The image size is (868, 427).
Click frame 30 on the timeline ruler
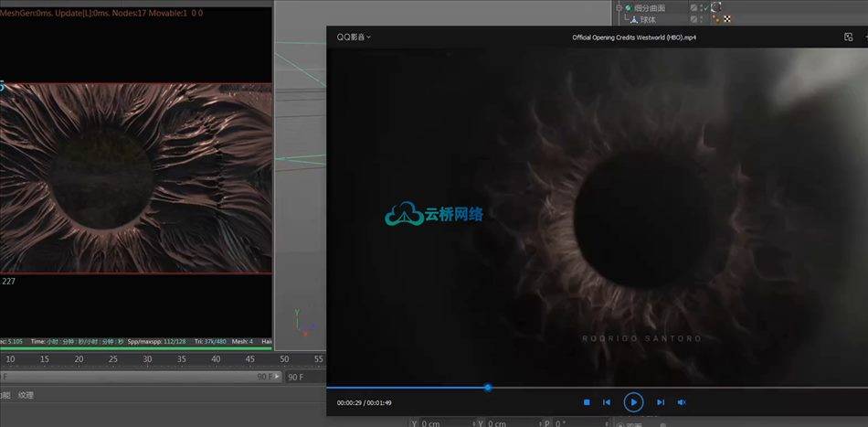point(147,358)
